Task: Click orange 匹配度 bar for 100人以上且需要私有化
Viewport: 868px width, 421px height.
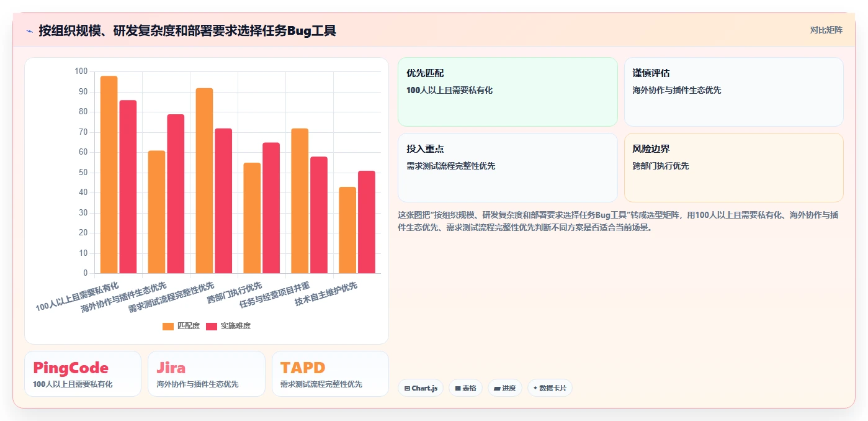Action: (x=109, y=174)
